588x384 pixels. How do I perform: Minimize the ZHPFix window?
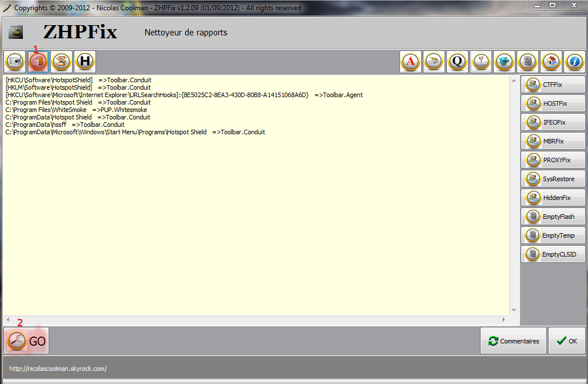pyautogui.click(x=537, y=6)
